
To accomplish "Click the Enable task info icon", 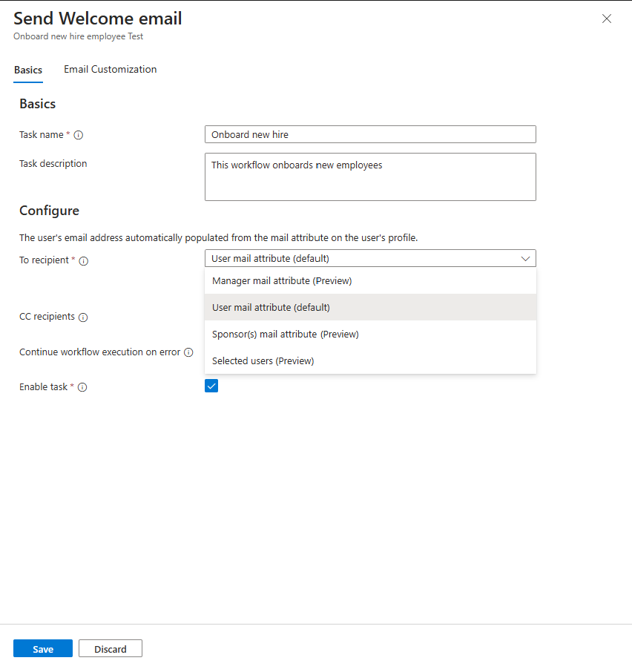I will point(82,387).
